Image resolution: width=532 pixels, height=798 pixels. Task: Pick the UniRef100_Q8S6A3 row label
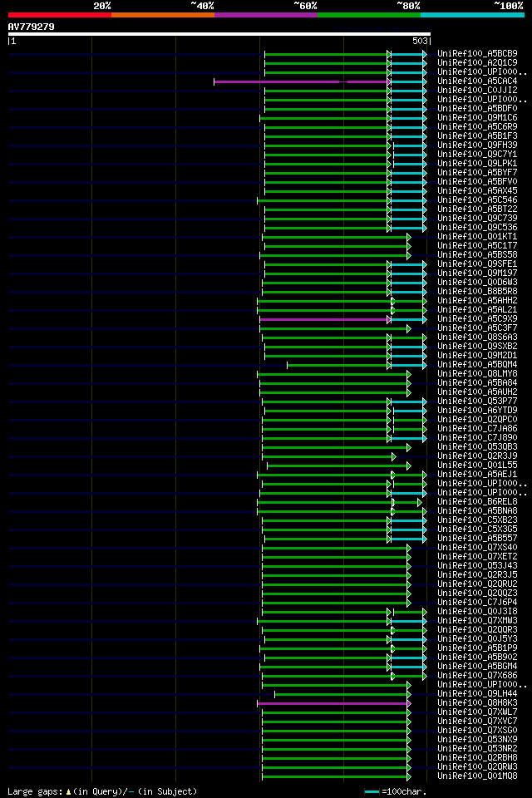477,337
